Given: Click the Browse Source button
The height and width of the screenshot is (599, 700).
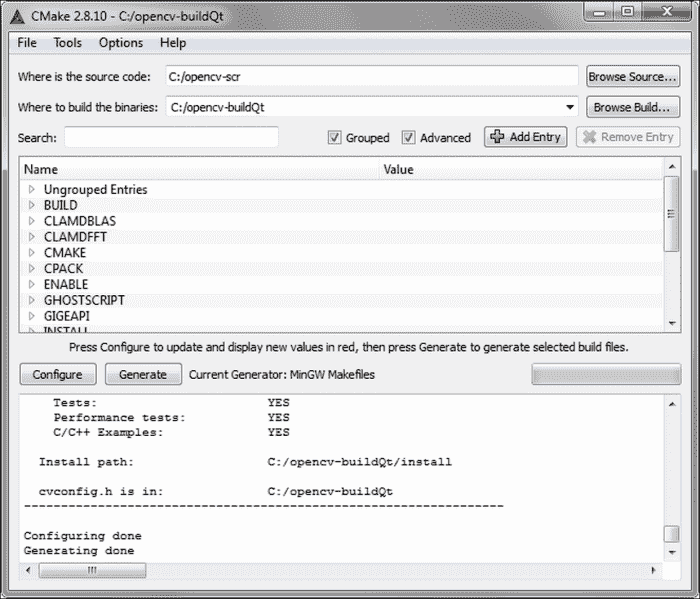Looking at the screenshot, I should (633, 76).
